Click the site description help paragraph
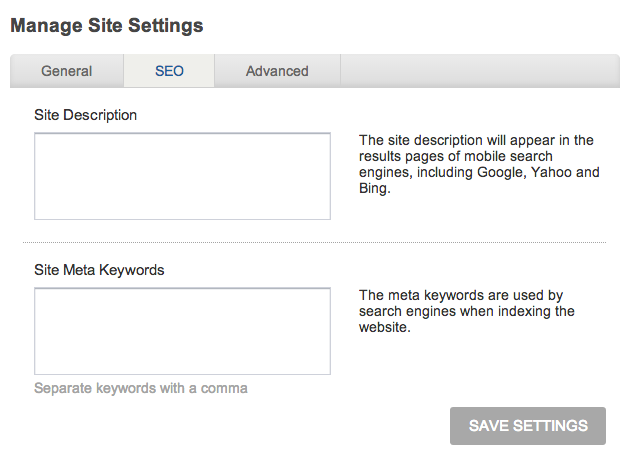Screen dimensions: 631x458 point(479,164)
